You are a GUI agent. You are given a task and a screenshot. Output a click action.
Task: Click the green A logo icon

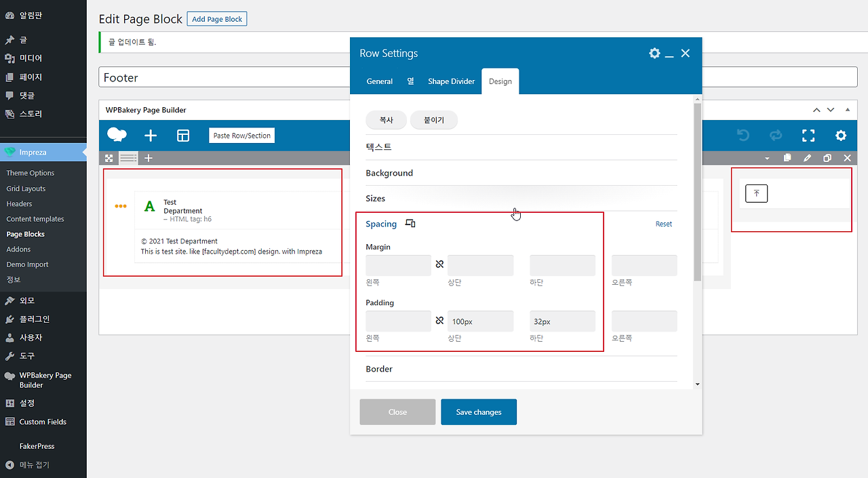[x=150, y=206]
